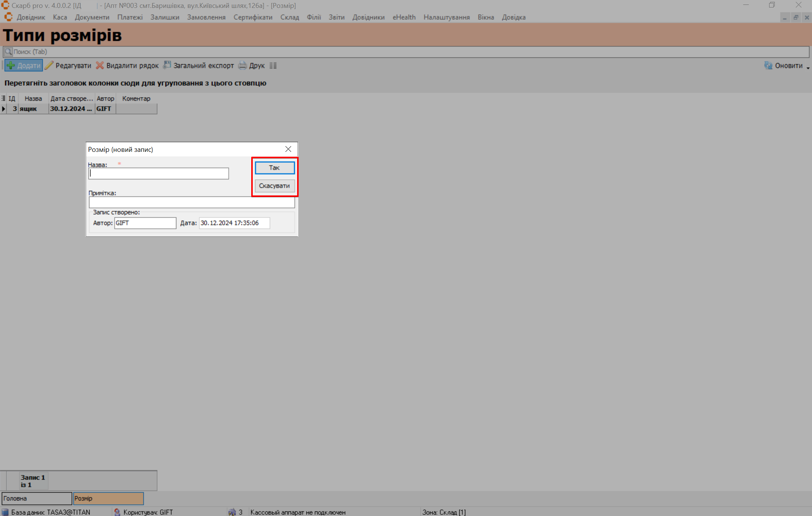Switch to the Головна tab
This screenshot has width=812, height=516.
[36, 499]
